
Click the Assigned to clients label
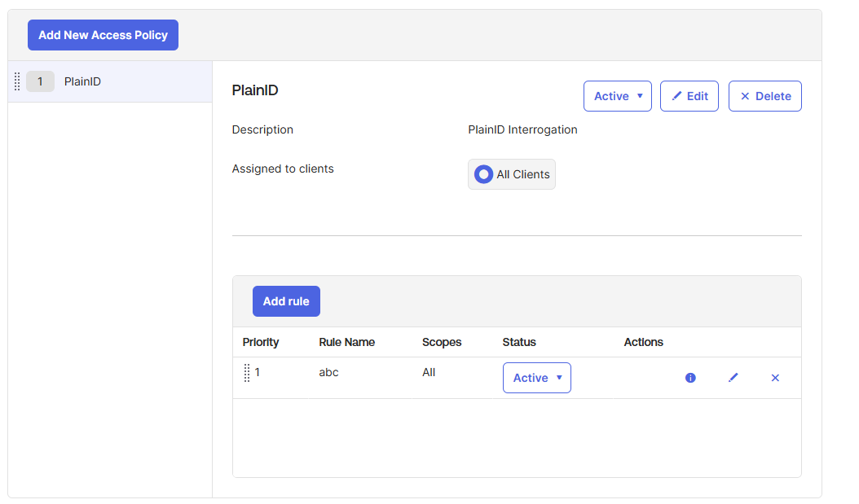pos(283,169)
